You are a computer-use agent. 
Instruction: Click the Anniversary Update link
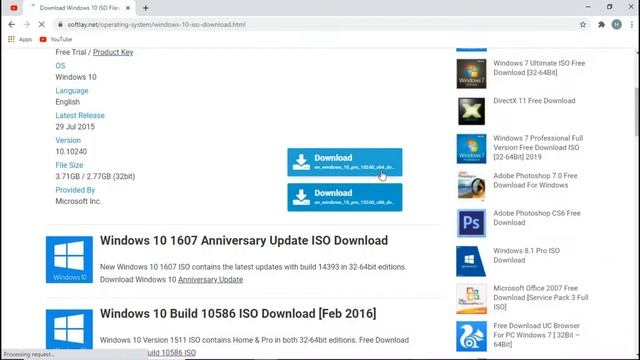pyautogui.click(x=210, y=280)
